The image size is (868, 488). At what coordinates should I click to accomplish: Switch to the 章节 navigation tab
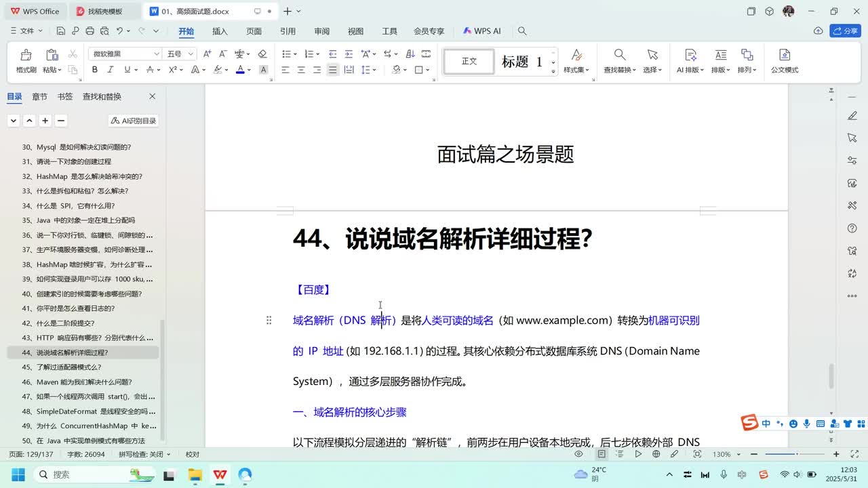tap(40, 96)
